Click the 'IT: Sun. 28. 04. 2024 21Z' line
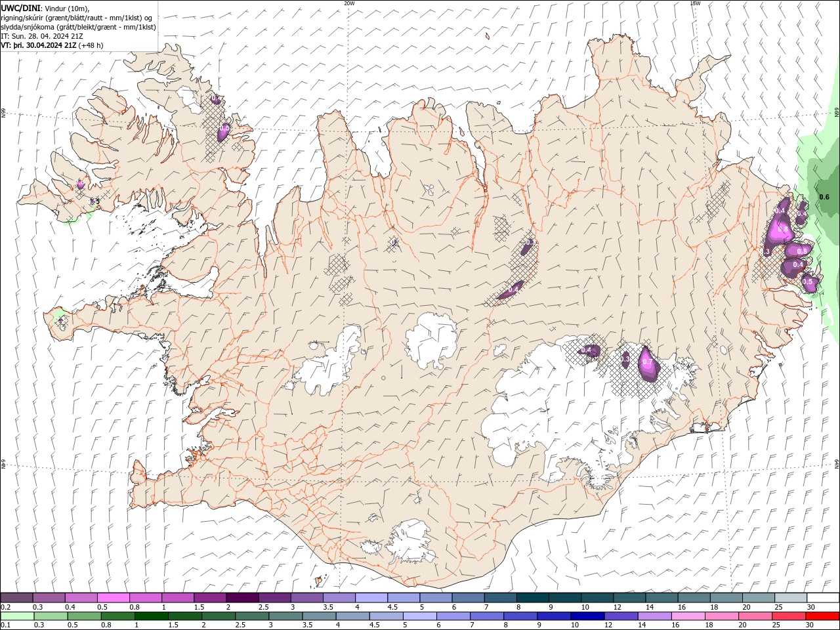The image size is (840, 630). [x=43, y=36]
